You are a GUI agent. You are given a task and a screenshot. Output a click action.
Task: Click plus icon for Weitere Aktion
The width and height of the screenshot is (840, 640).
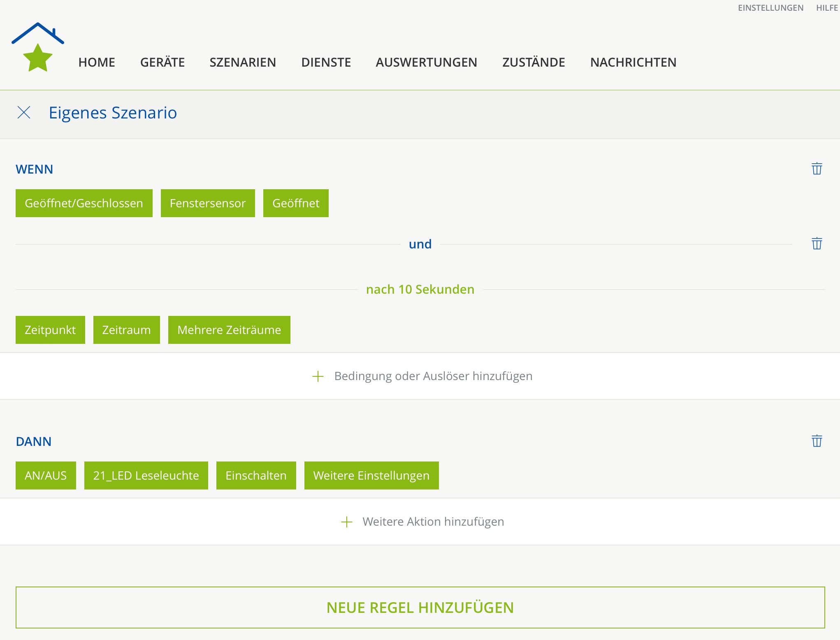(x=347, y=522)
